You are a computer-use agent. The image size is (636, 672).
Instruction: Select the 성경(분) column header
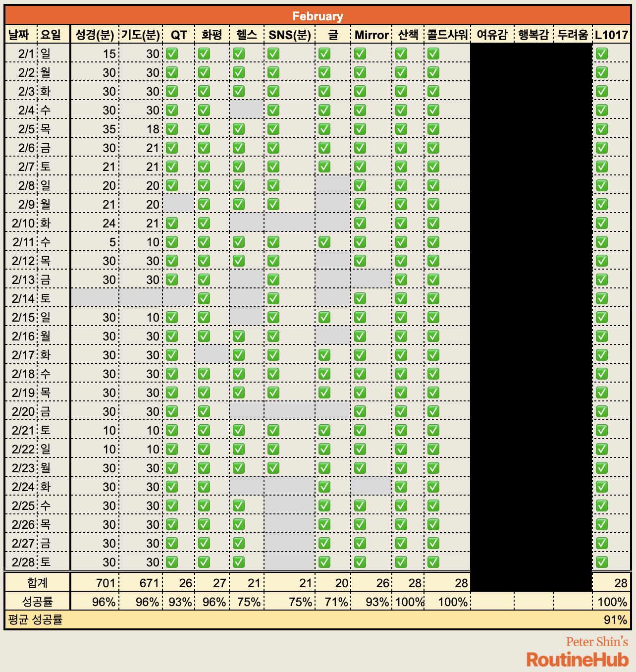click(95, 35)
